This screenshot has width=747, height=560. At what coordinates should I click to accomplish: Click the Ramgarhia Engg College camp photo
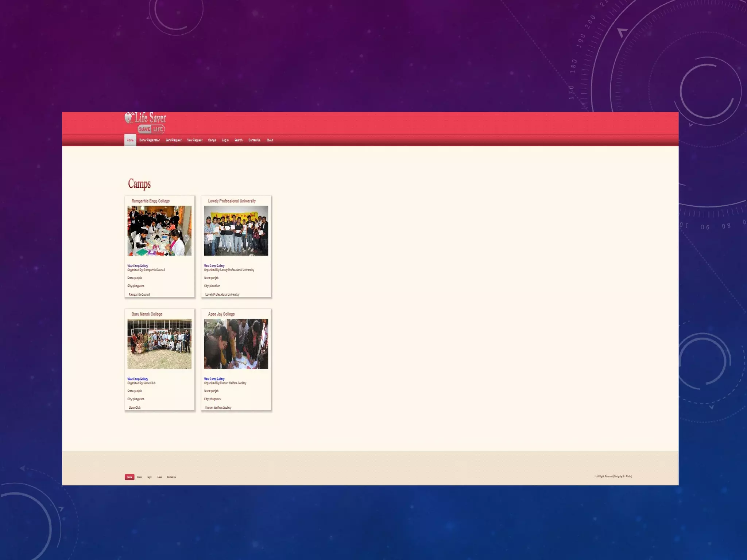159,230
